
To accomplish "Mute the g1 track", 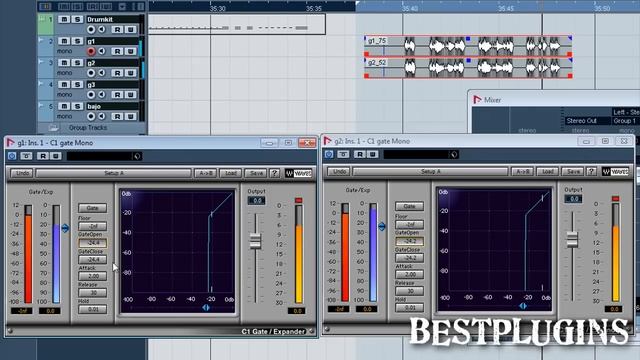I will (x=64, y=41).
